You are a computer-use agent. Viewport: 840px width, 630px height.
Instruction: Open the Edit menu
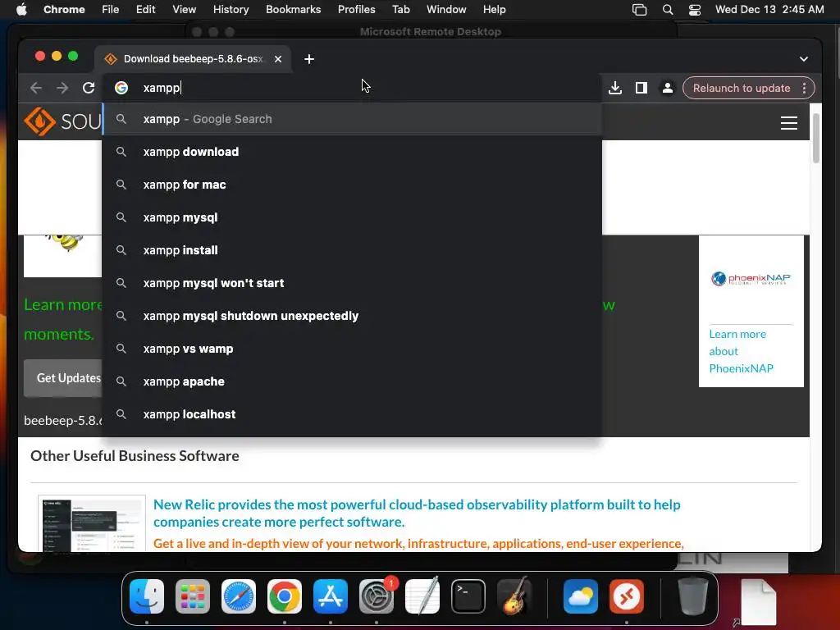pos(145,10)
